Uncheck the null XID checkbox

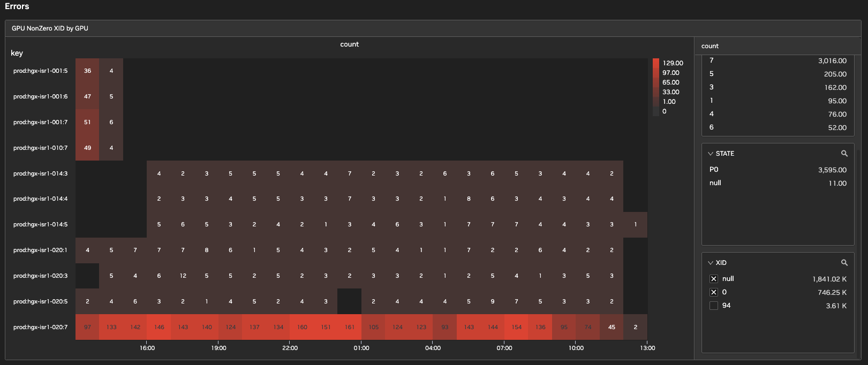pos(714,279)
